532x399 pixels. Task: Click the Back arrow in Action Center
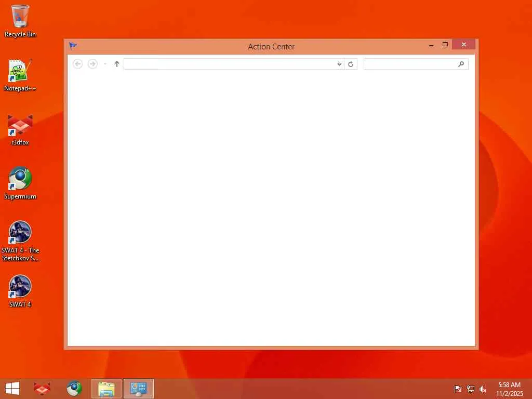click(78, 64)
